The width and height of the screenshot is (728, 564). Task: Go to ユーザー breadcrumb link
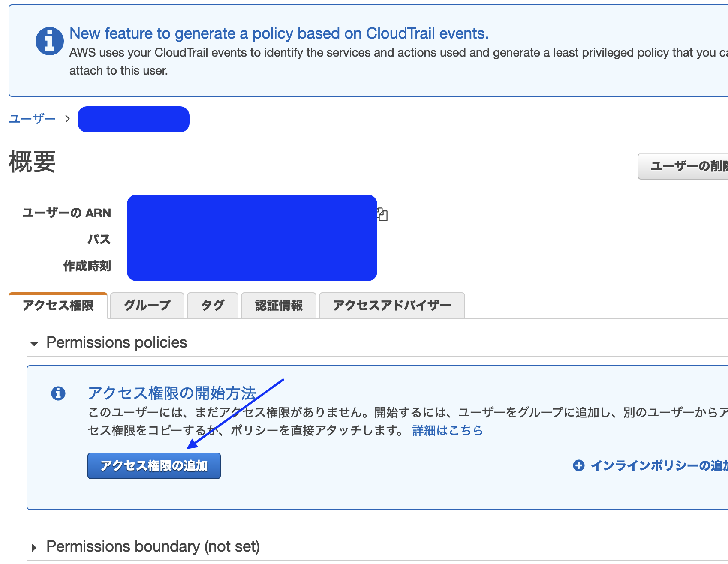[32, 119]
